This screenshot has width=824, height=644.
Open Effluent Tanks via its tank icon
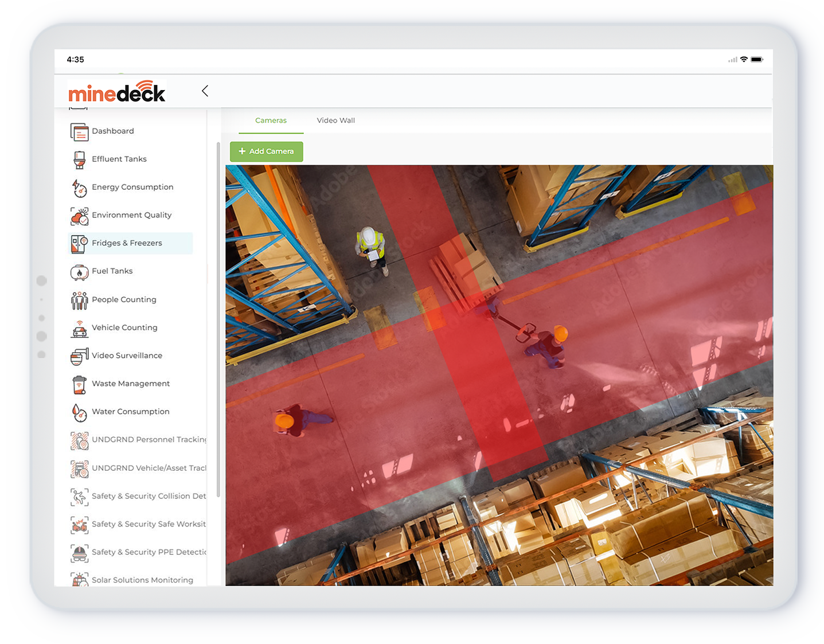point(79,159)
